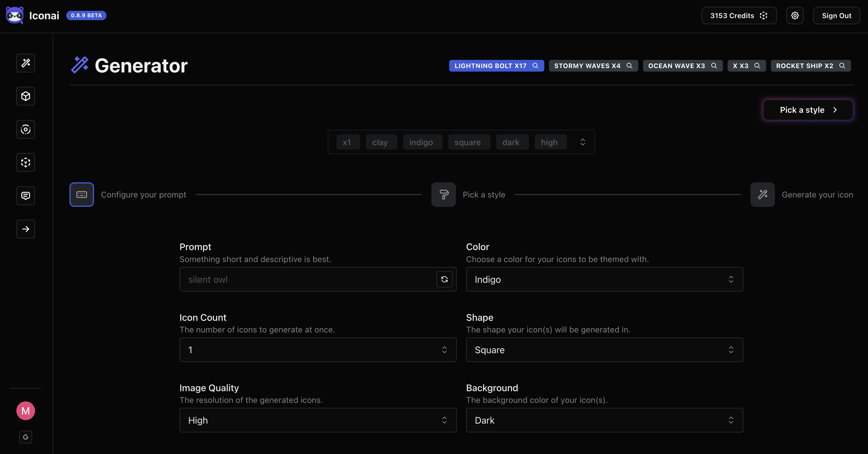Screen dimensions: 868x454
Task: Open the Background dropdown set to Dark
Action: (604, 420)
